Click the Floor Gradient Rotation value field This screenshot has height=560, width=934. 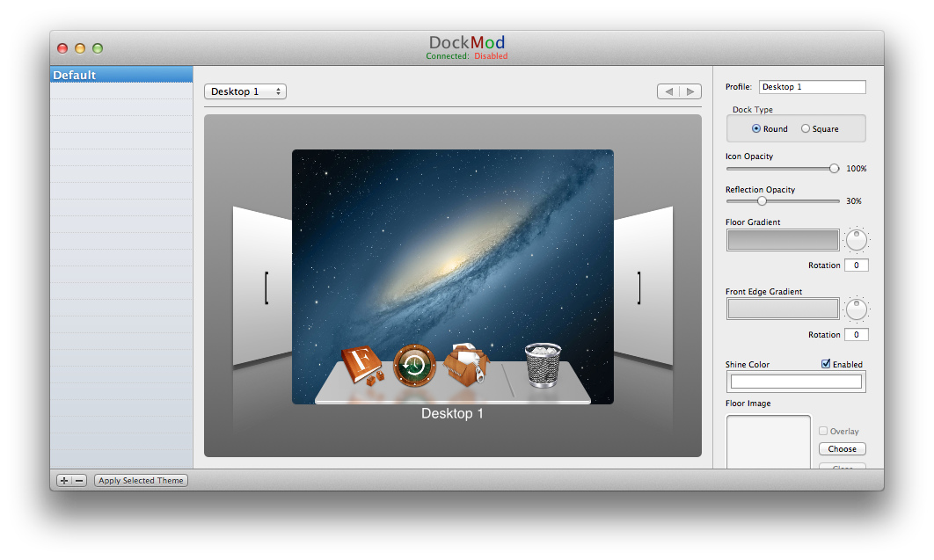point(856,265)
